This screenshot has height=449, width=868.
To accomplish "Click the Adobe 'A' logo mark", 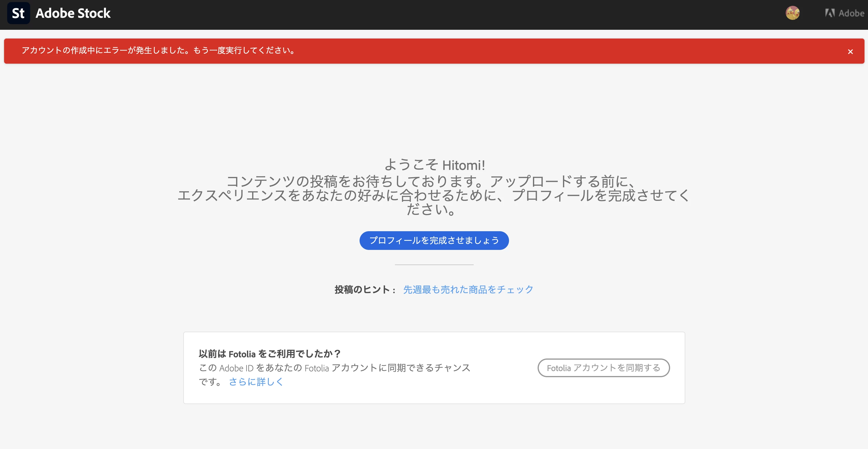I will tap(829, 13).
